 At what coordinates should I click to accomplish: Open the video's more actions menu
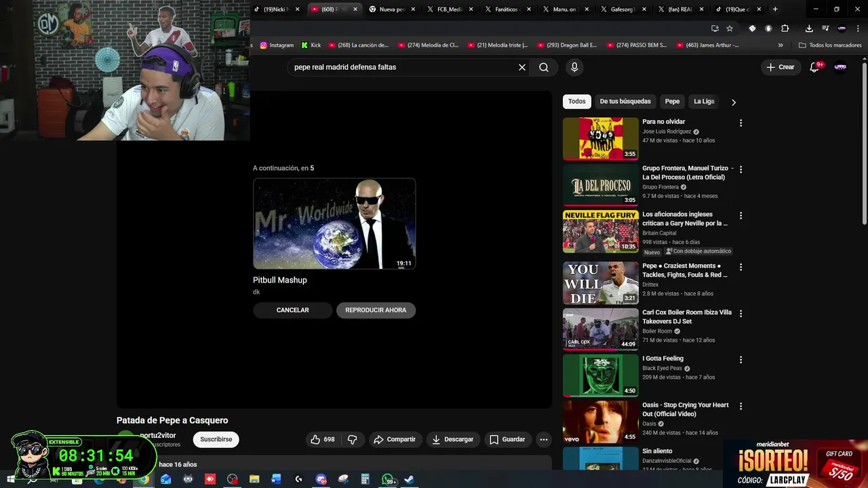tap(543, 439)
